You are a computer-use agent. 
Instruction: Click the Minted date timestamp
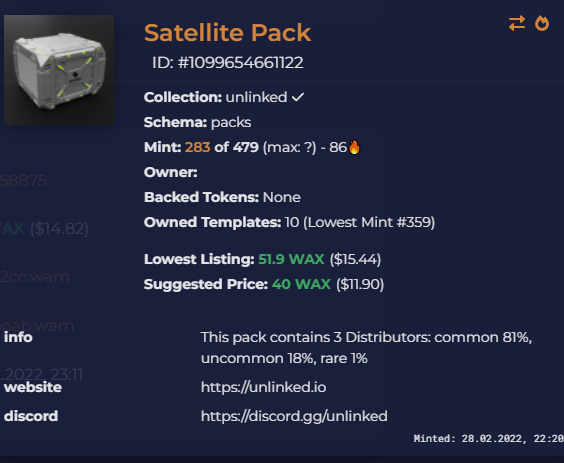click(489, 439)
